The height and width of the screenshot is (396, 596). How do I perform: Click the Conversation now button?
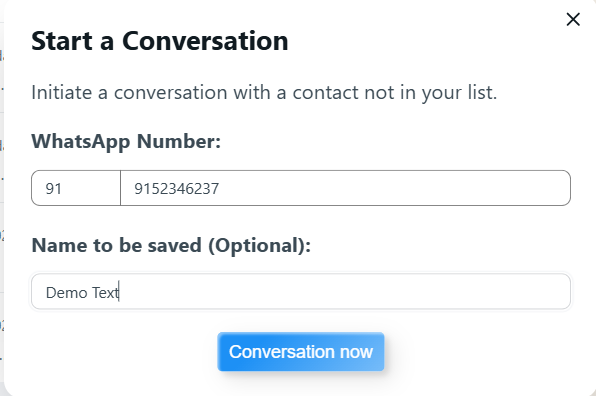(x=301, y=352)
